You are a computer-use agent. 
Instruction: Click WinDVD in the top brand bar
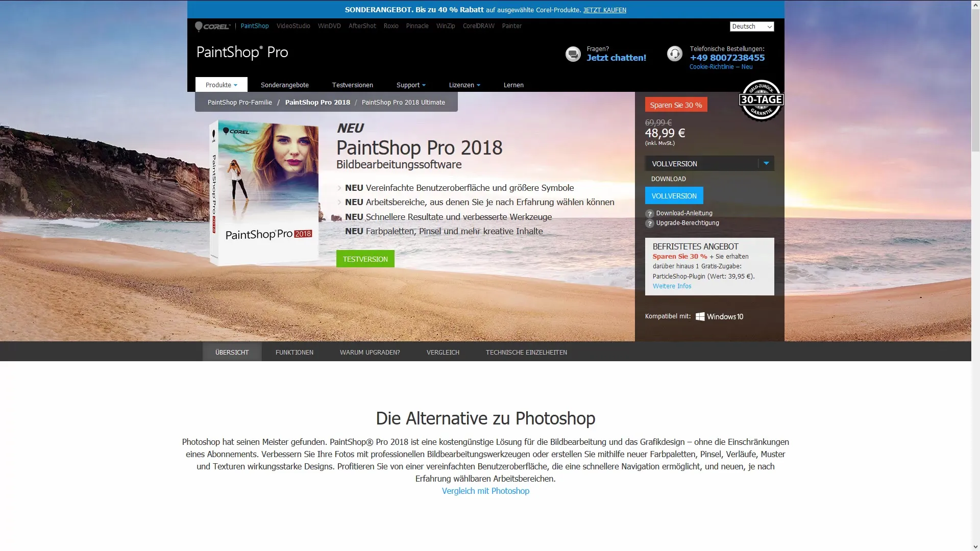[329, 26]
